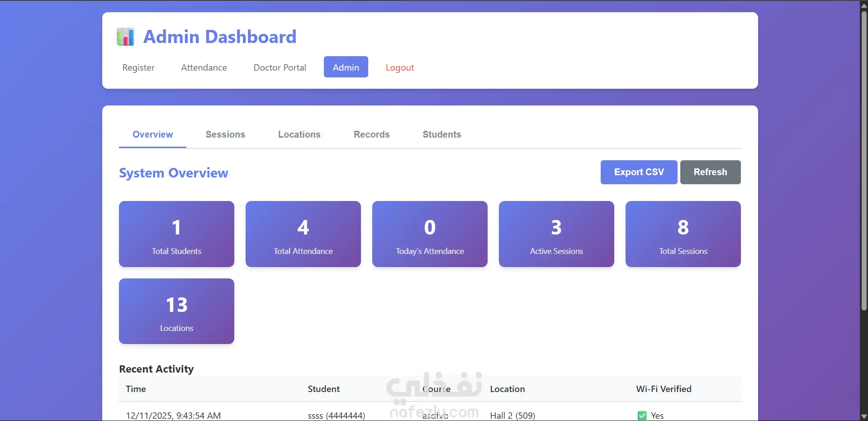Click the scrollbar up arrow
The width and height of the screenshot is (868, 421).
click(x=864, y=5)
